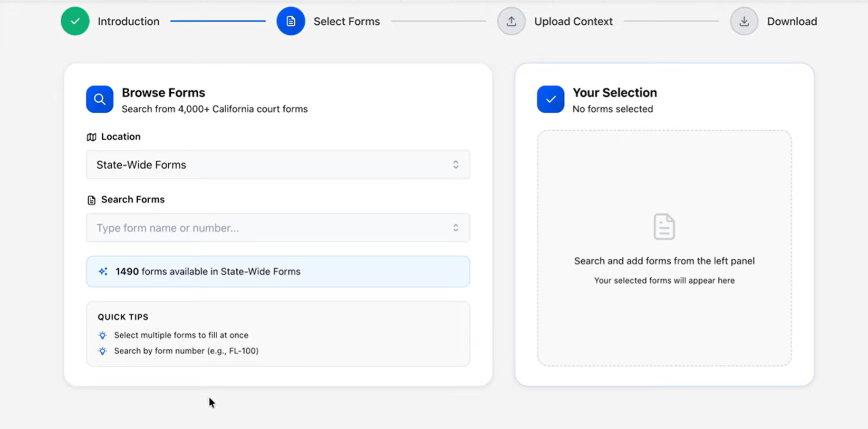Image resolution: width=868 pixels, height=429 pixels.
Task: Click the first lightbulb icon in Quick Tips
Action: 102,335
